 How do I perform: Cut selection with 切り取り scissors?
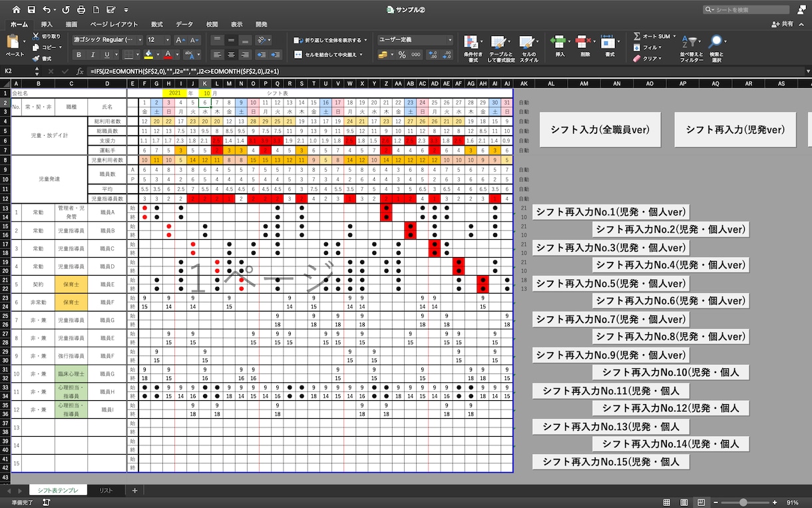coord(46,37)
